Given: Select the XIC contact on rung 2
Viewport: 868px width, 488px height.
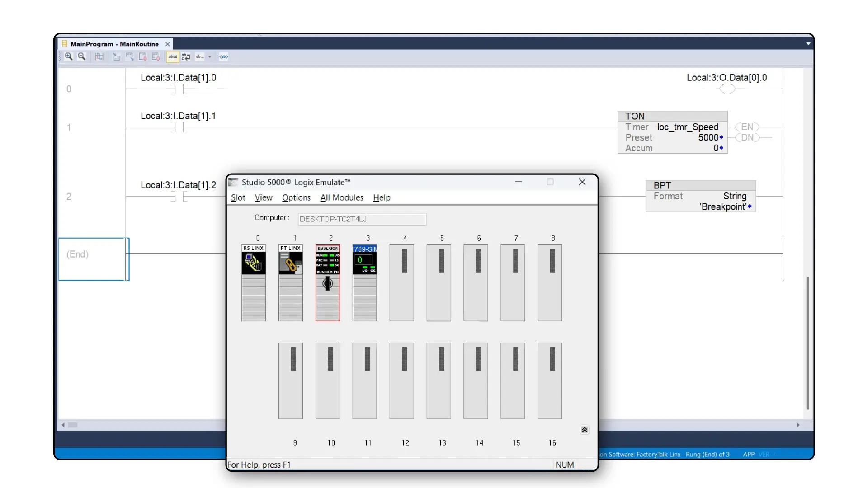Looking at the screenshot, I should click(x=179, y=197).
